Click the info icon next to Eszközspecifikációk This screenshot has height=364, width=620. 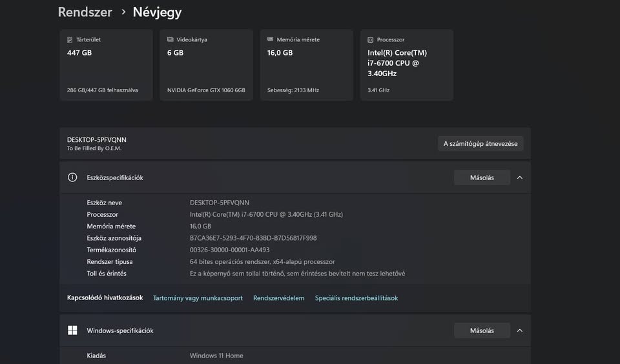pyautogui.click(x=72, y=177)
